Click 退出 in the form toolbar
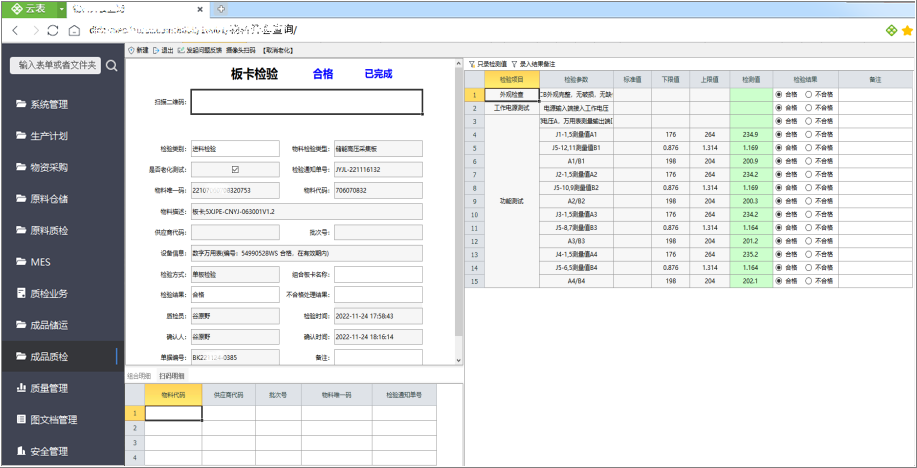The width and height of the screenshot is (917, 468). point(163,50)
